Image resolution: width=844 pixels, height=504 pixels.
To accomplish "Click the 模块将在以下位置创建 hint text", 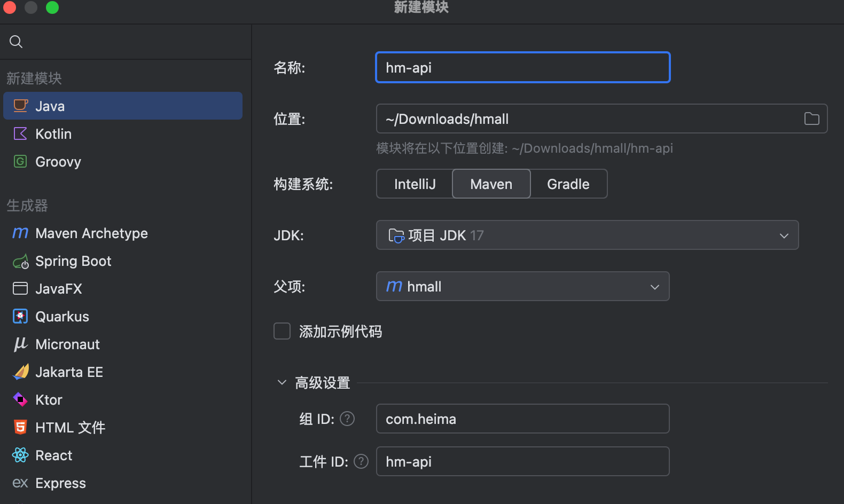I will click(x=525, y=148).
